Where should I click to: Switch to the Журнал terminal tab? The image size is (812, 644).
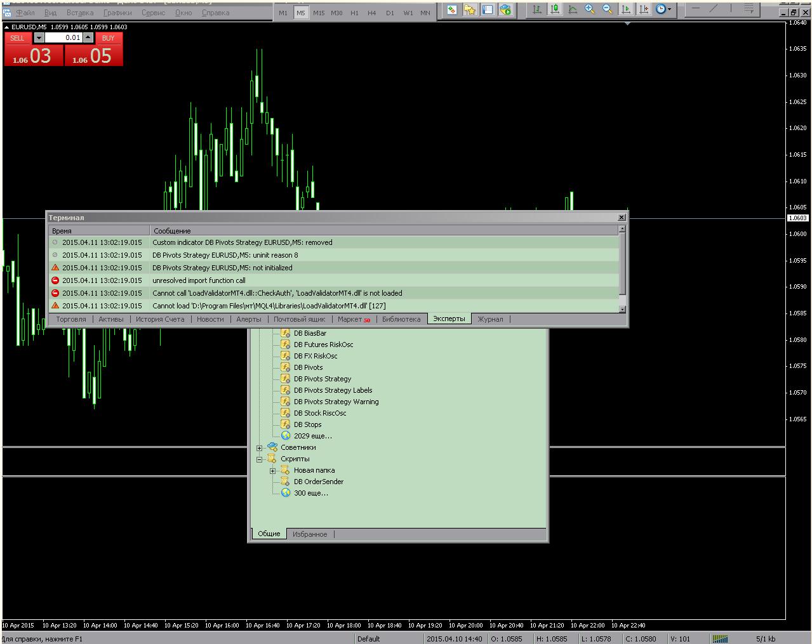point(490,319)
